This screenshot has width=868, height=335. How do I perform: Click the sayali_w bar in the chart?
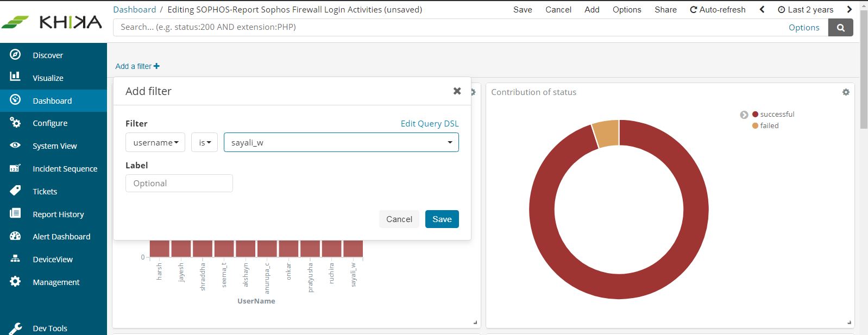353,249
